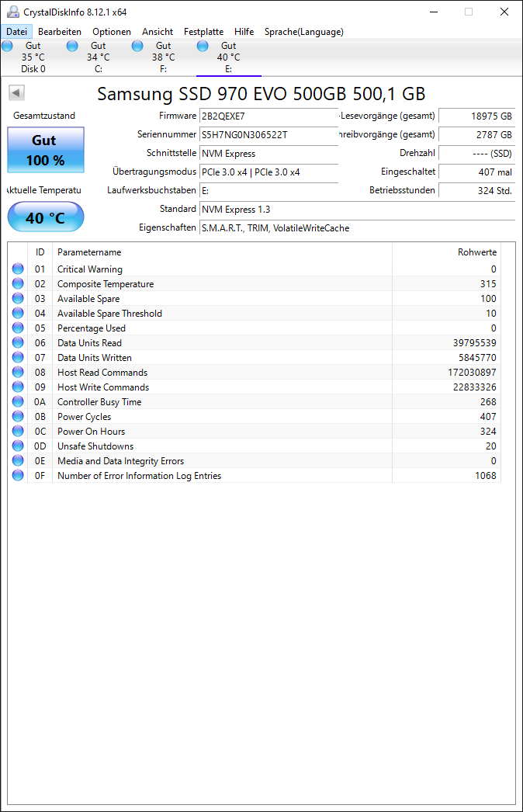Click the blue health orb of drive E:
This screenshot has height=812, width=523.
[203, 46]
